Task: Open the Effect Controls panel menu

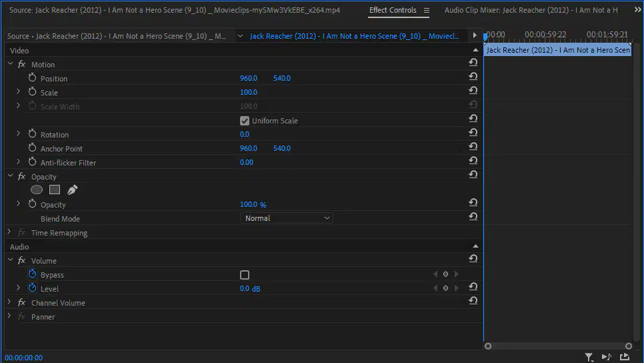Action: click(x=427, y=10)
